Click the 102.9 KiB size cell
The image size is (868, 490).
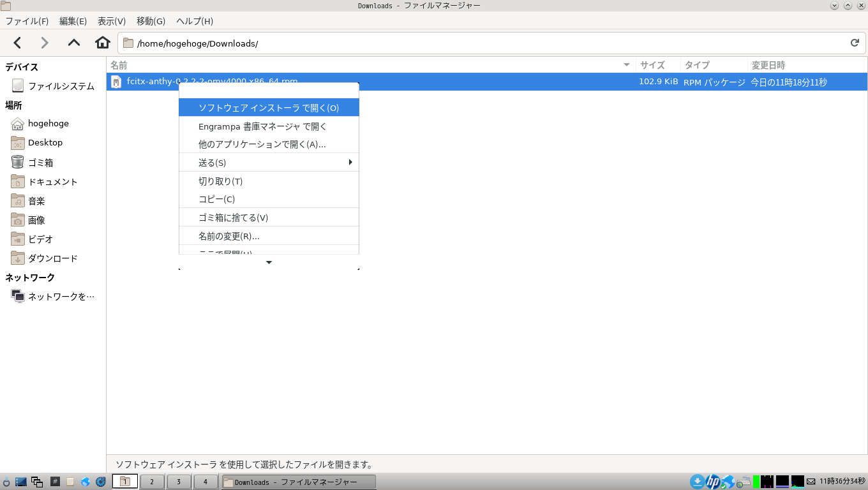pyautogui.click(x=658, y=82)
